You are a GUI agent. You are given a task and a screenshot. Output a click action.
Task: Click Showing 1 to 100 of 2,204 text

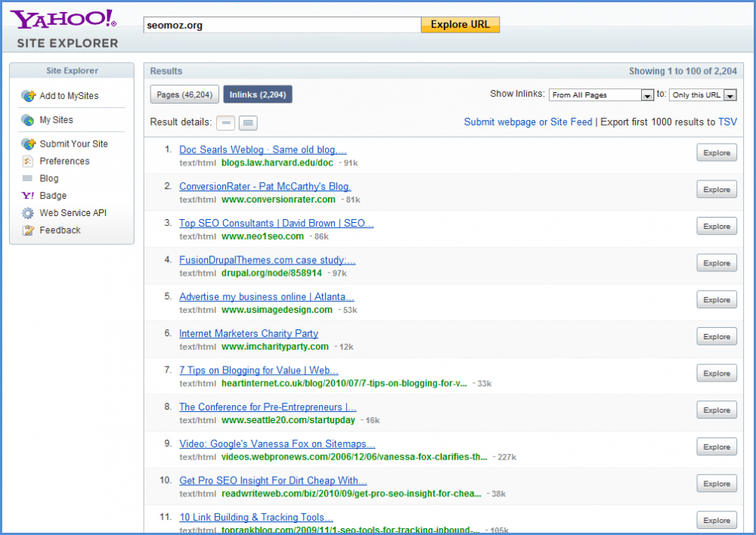(x=683, y=71)
